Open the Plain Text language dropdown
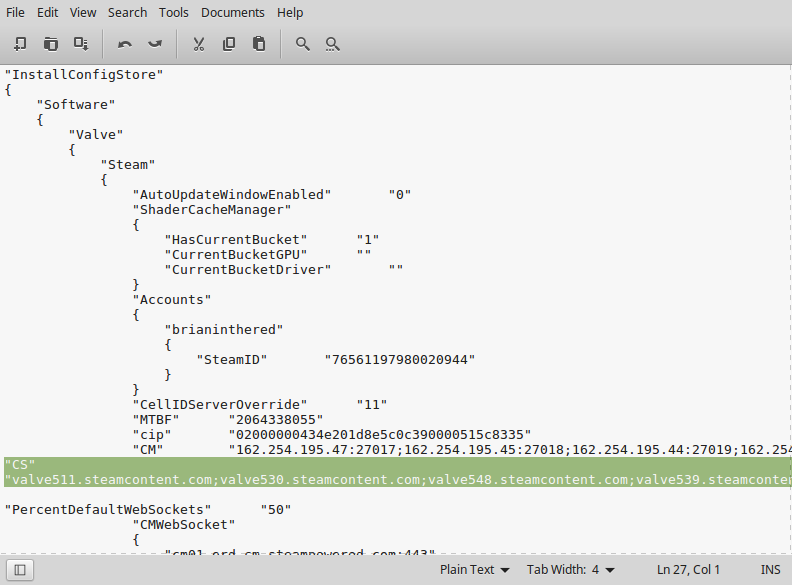 pos(474,570)
